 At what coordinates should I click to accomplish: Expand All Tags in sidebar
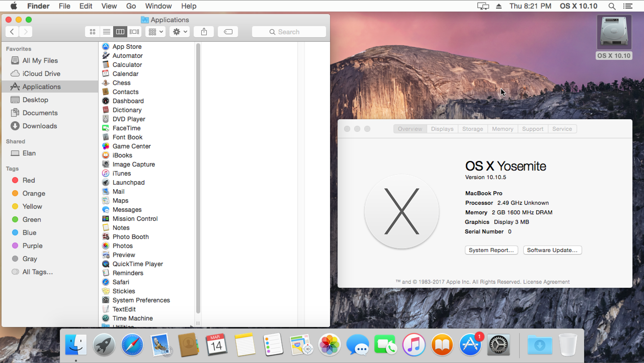pyautogui.click(x=37, y=272)
